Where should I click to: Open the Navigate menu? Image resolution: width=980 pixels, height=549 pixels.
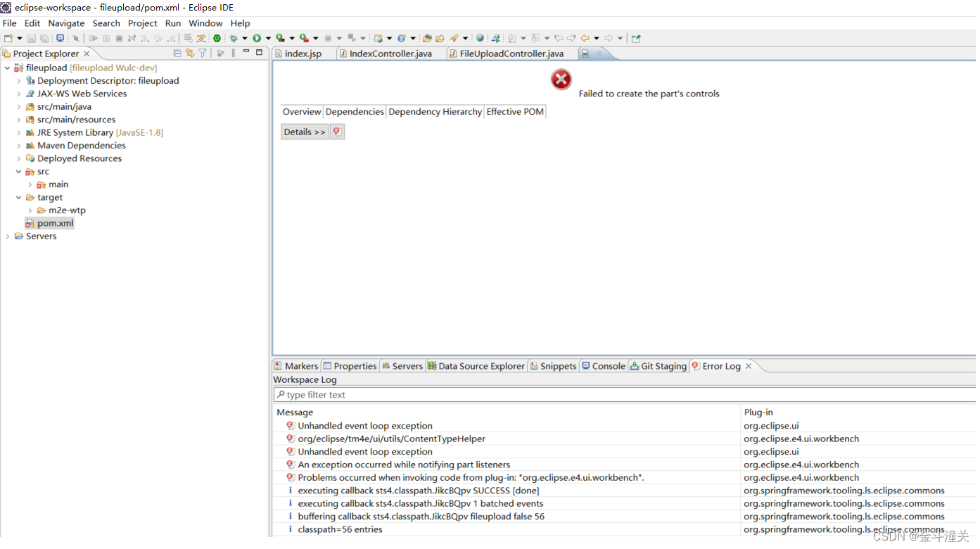pos(66,23)
